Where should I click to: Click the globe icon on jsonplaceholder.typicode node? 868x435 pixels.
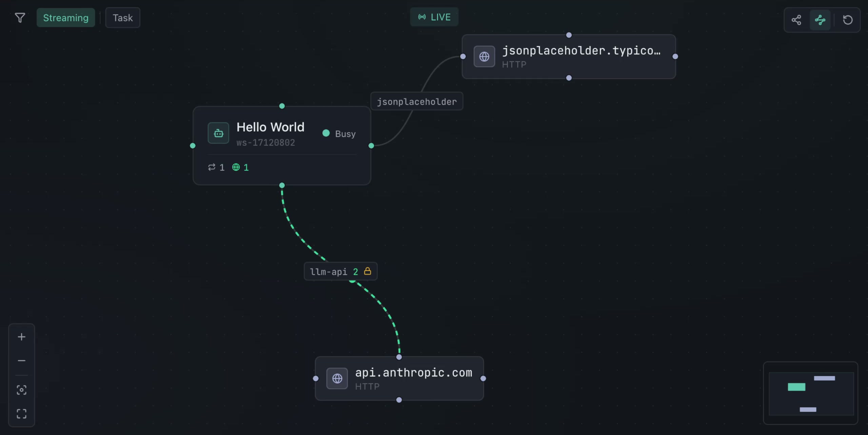484,56
